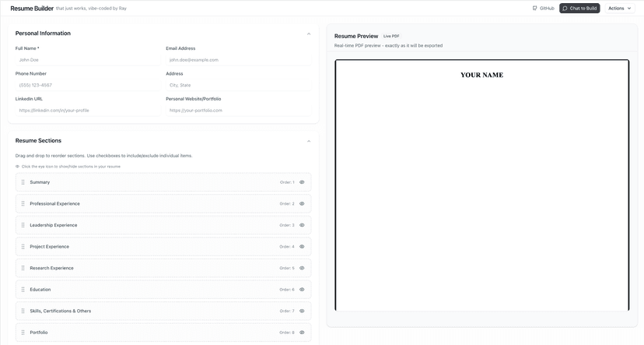Click the drag handle of Summary row
The width and height of the screenshot is (644, 345).
coord(23,182)
